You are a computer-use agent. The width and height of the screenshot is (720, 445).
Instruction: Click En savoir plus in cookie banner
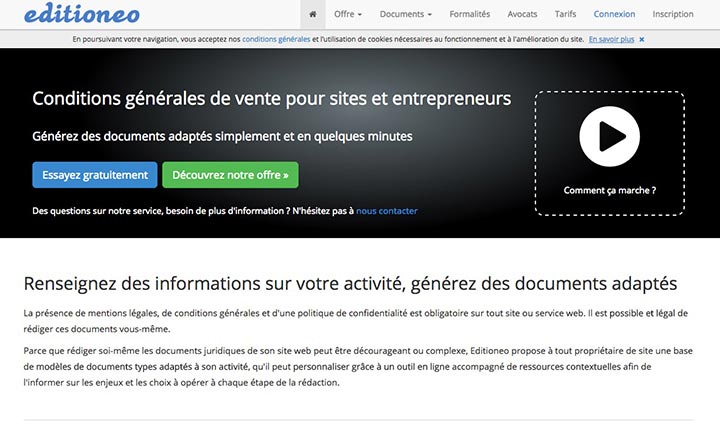610,39
